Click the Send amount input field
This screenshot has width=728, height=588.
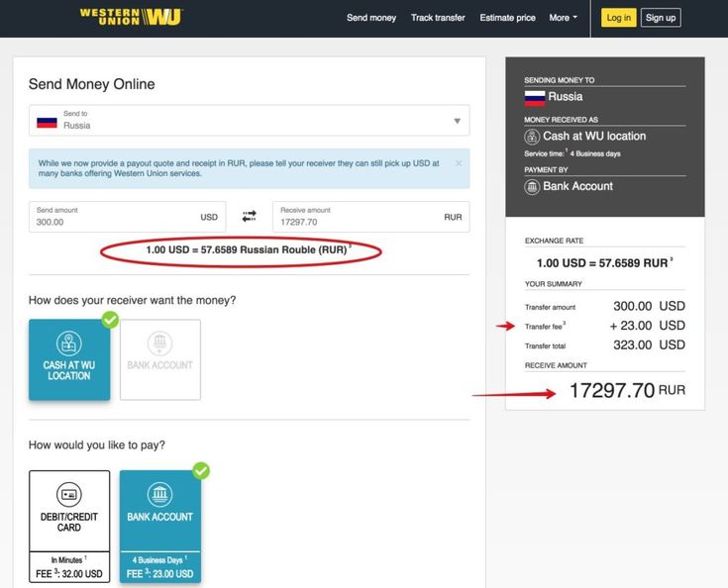(127, 217)
